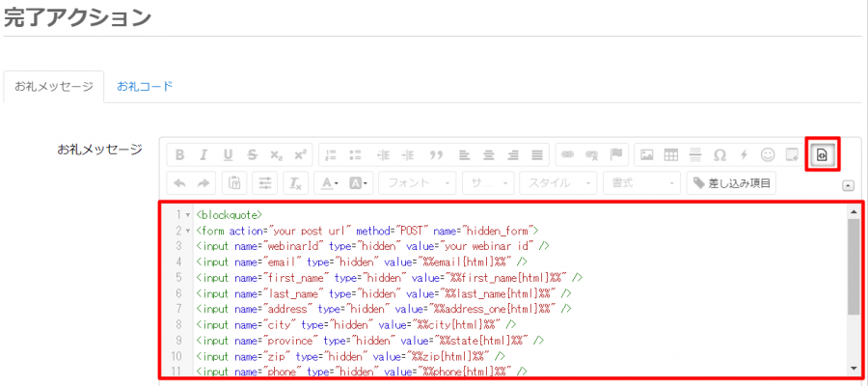Click the code editor scroll down arrow

click(x=854, y=369)
